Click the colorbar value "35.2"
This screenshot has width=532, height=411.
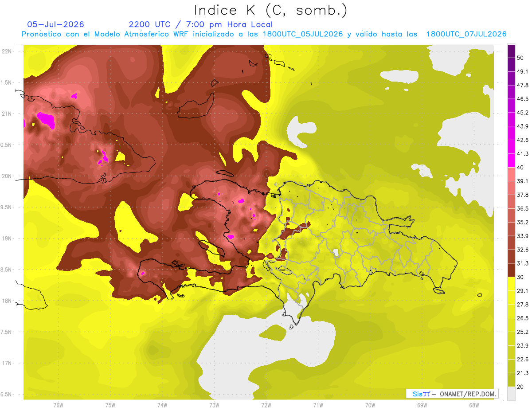tap(522, 222)
